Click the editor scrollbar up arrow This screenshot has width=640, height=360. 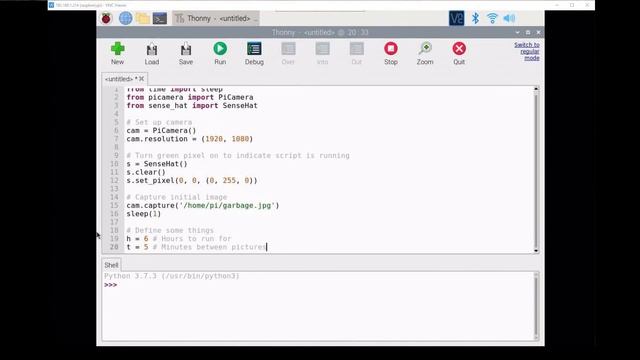[536, 89]
